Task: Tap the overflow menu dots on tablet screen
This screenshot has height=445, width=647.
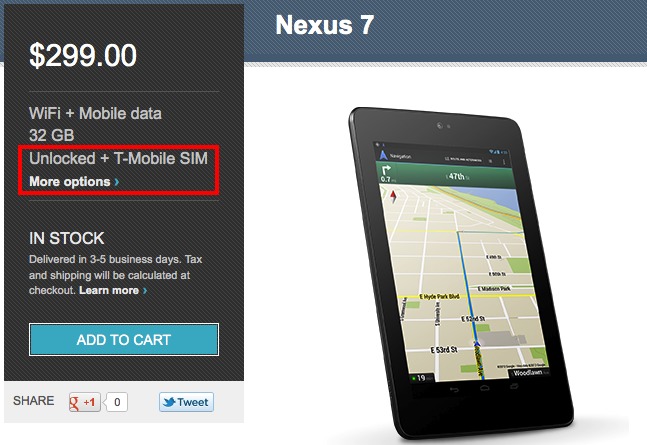Action: (504, 162)
